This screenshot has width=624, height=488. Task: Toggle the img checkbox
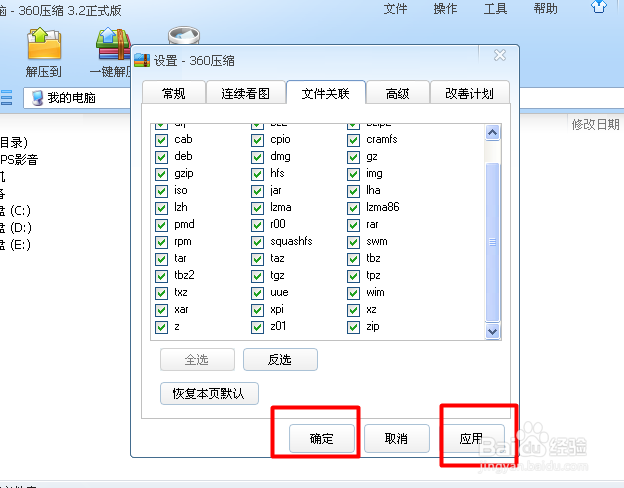353,174
